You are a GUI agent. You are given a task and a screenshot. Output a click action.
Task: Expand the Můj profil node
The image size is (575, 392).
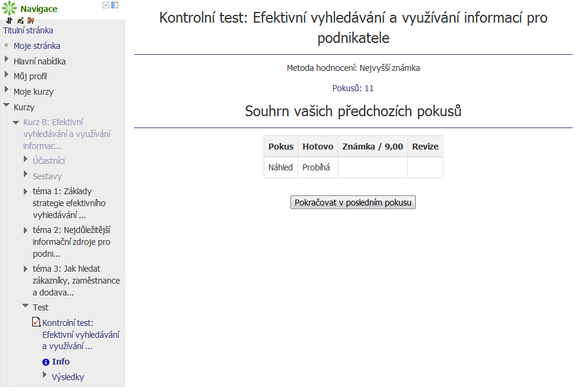[6, 74]
